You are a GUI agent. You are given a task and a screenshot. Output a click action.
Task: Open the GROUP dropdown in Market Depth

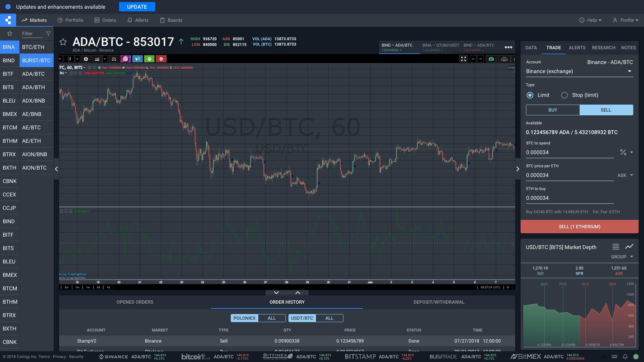[622, 257]
